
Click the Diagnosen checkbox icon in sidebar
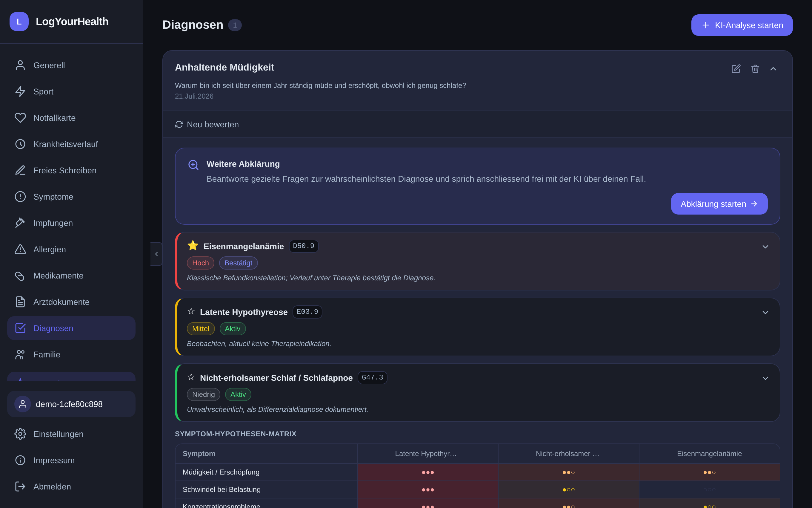(x=20, y=328)
